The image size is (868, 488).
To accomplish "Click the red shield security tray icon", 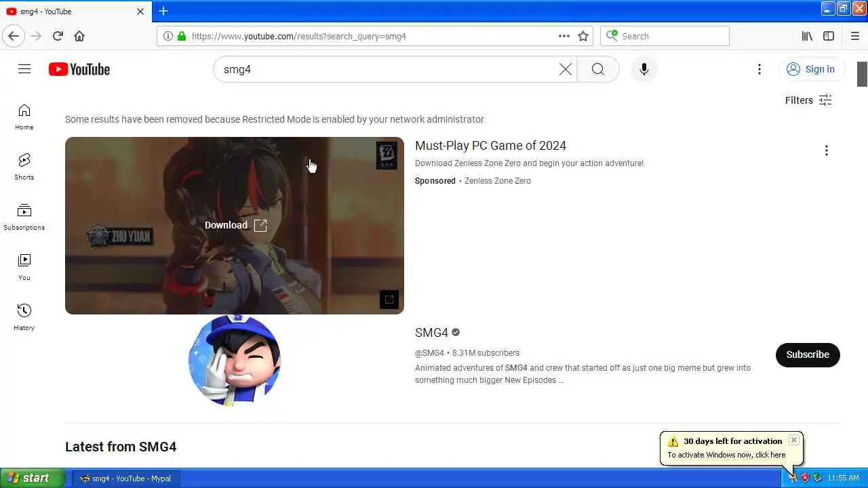I will (x=805, y=478).
